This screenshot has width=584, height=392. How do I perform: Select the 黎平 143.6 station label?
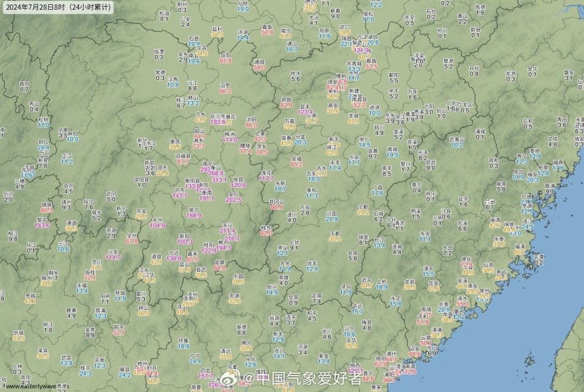[x=42, y=222]
